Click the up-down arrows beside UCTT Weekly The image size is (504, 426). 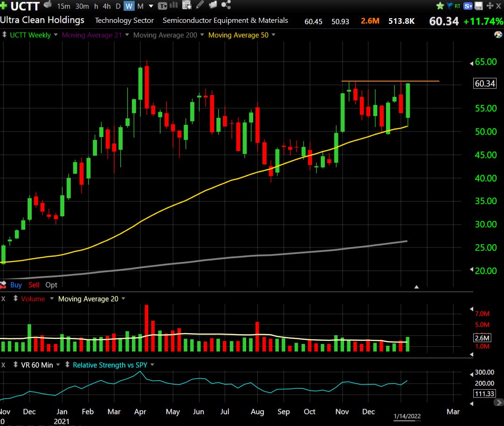pyautogui.click(x=4, y=34)
